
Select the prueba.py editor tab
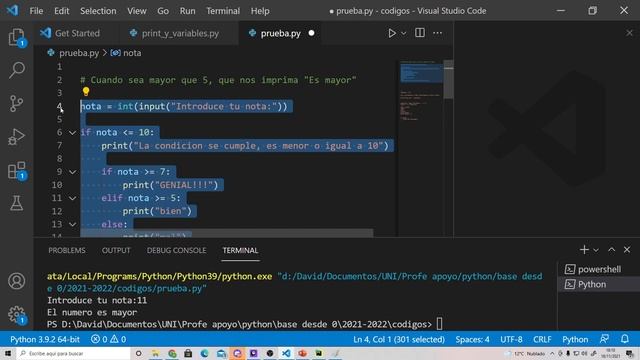pos(280,33)
